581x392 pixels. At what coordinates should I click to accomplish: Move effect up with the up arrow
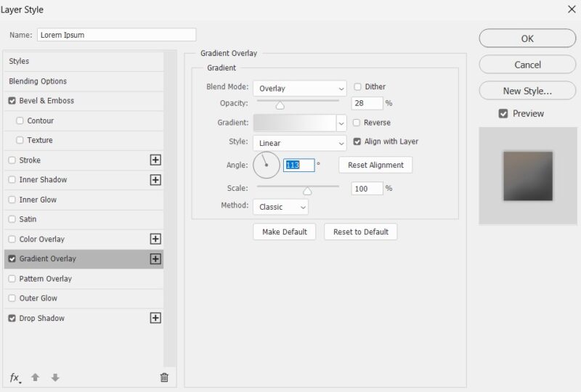coord(35,377)
